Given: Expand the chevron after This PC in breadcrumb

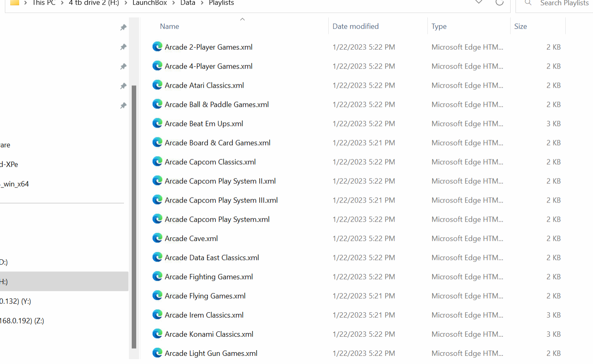Looking at the screenshot, I should (62, 3).
